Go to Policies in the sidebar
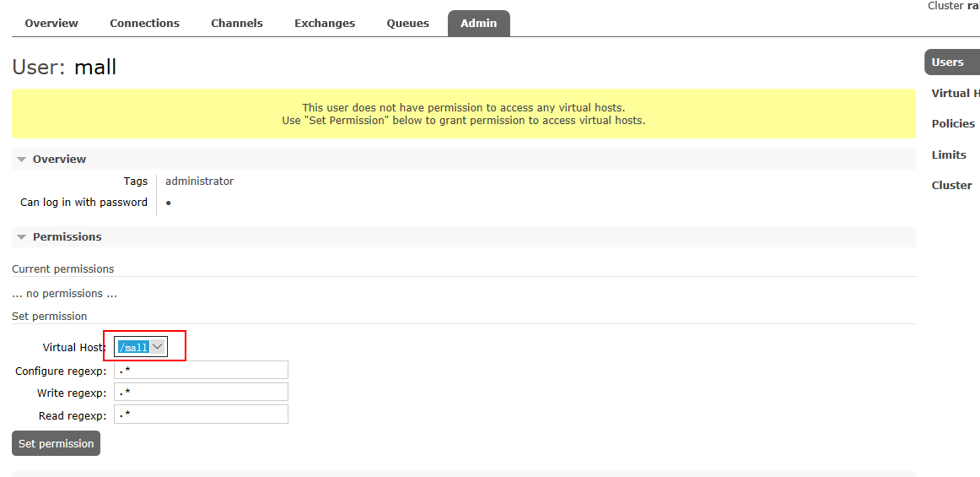Viewport: 980px width, 477px height. click(x=953, y=124)
